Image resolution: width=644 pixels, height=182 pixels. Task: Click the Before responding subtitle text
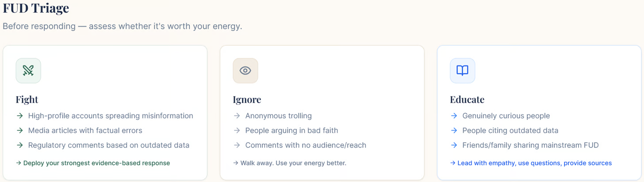(x=123, y=26)
